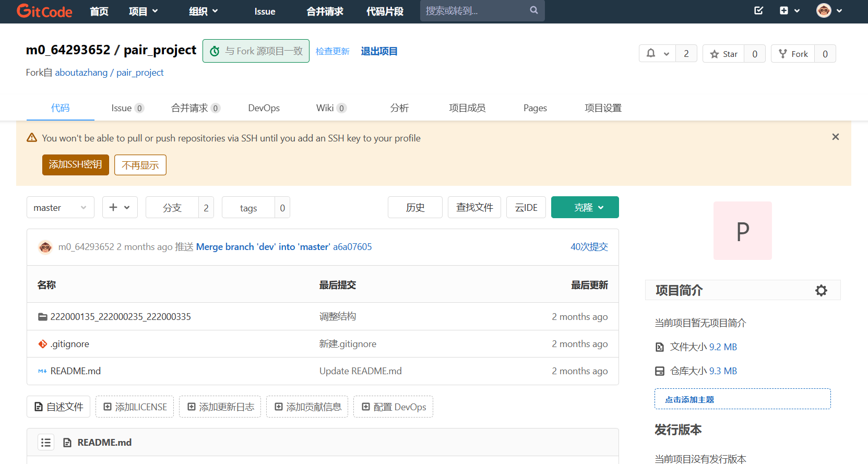Click the GitCode logo
Screen dimensions: 868x464
[x=44, y=11]
